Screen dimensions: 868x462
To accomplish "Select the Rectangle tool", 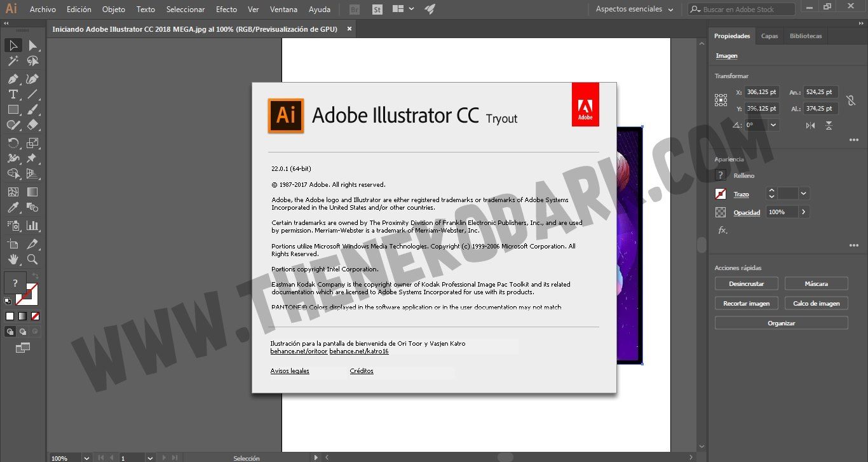I will pos(13,109).
